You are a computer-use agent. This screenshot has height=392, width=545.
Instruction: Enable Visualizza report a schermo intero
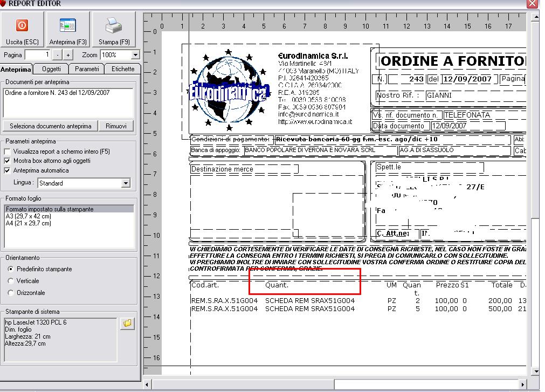point(8,152)
